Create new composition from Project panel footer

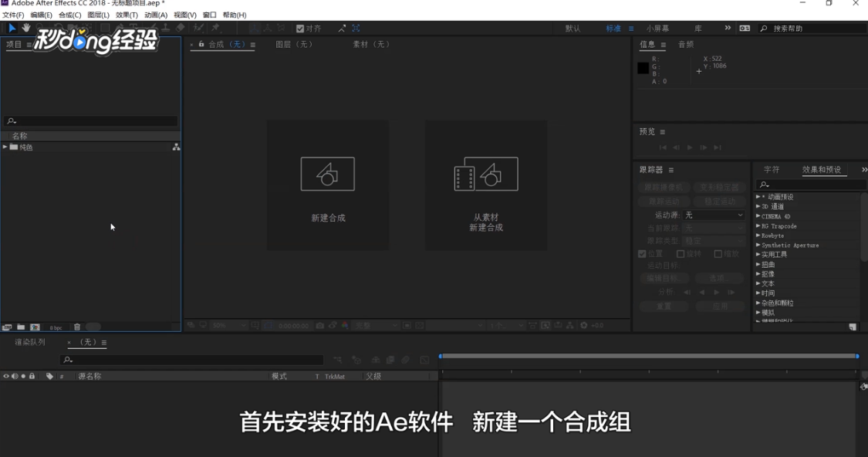[35, 327]
